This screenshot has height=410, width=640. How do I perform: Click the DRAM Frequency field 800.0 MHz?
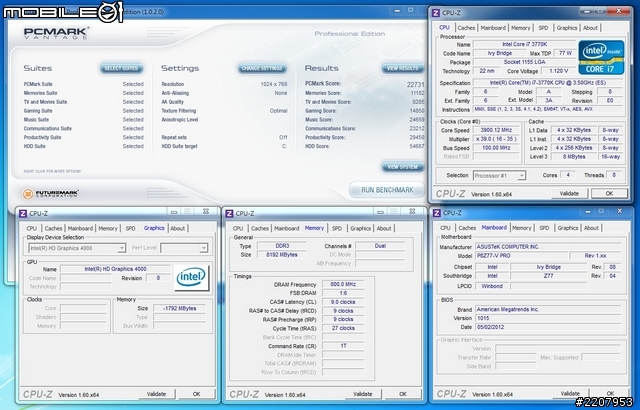pyautogui.click(x=343, y=284)
